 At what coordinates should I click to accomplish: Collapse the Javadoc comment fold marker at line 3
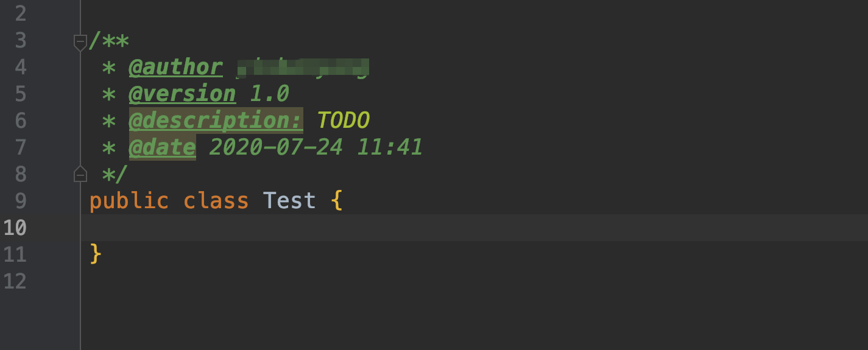(x=80, y=43)
